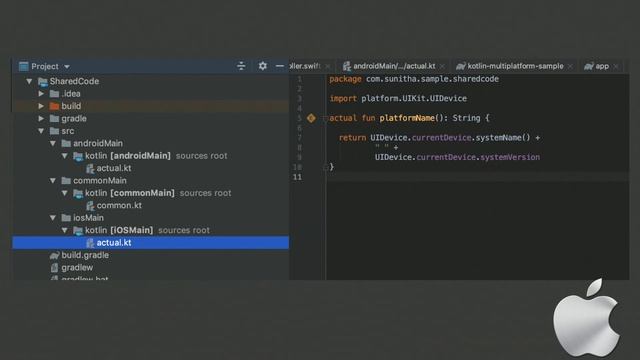
Task: Click the actual declaration gutter icon
Action: 311,118
